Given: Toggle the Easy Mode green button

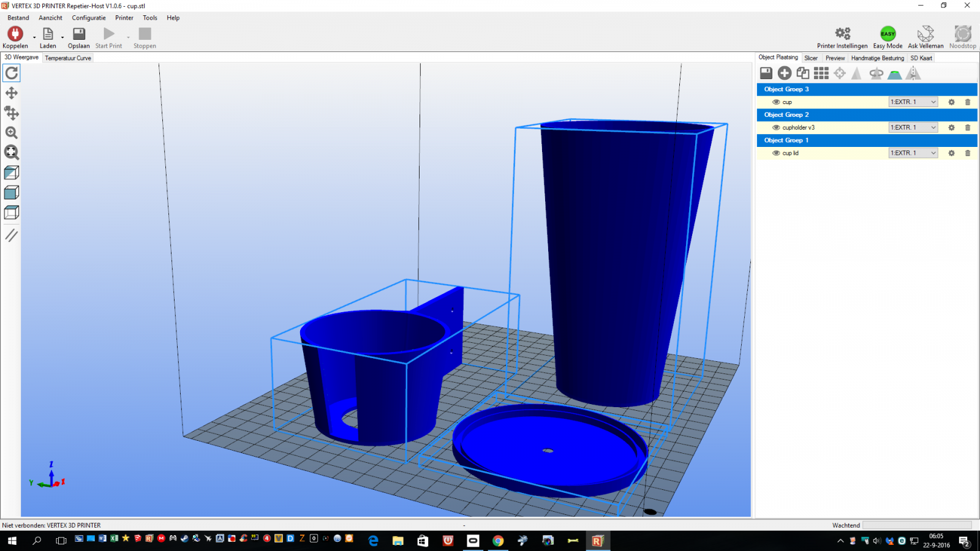Looking at the screenshot, I should point(888,34).
